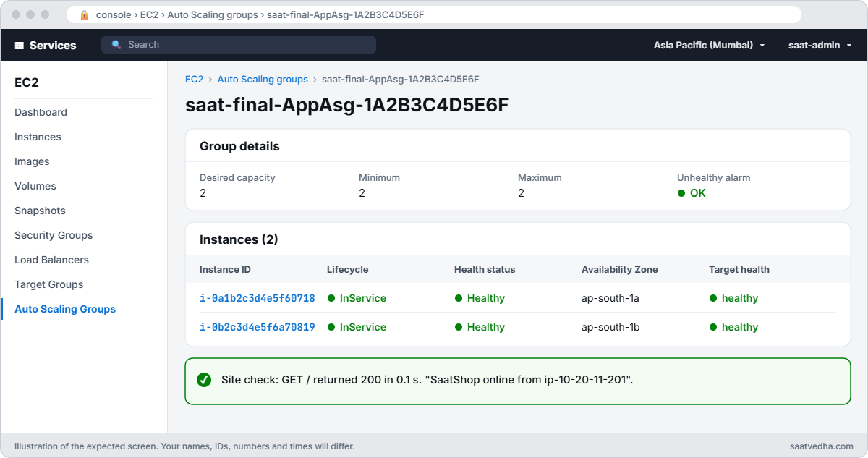Screen dimensions: 868x458
Task: Click the Lifecycle column header
Action: 347,269
